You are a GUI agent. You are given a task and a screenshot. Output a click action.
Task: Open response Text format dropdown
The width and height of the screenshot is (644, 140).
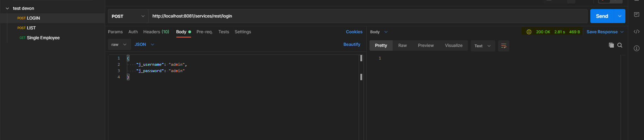pyautogui.click(x=482, y=46)
